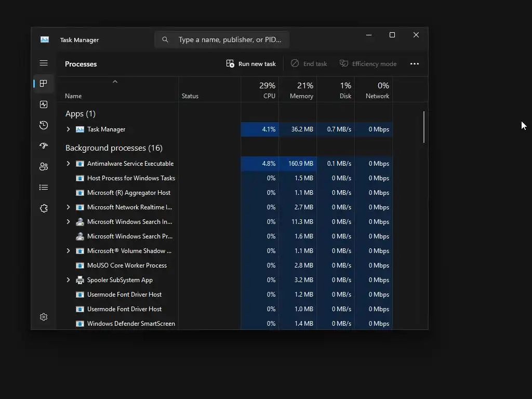Image resolution: width=532 pixels, height=399 pixels.
Task: Open the Details sidebar page
Action: (44, 187)
